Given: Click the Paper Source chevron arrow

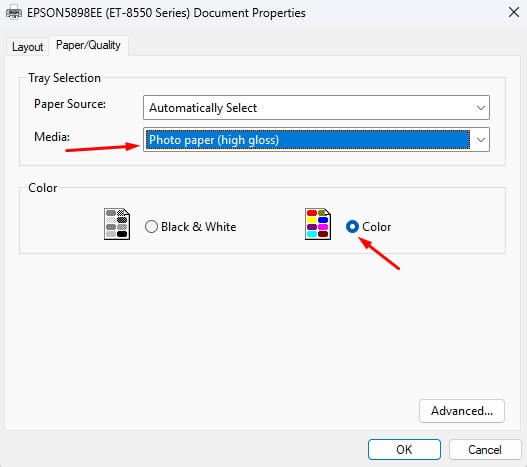Looking at the screenshot, I should coord(481,108).
